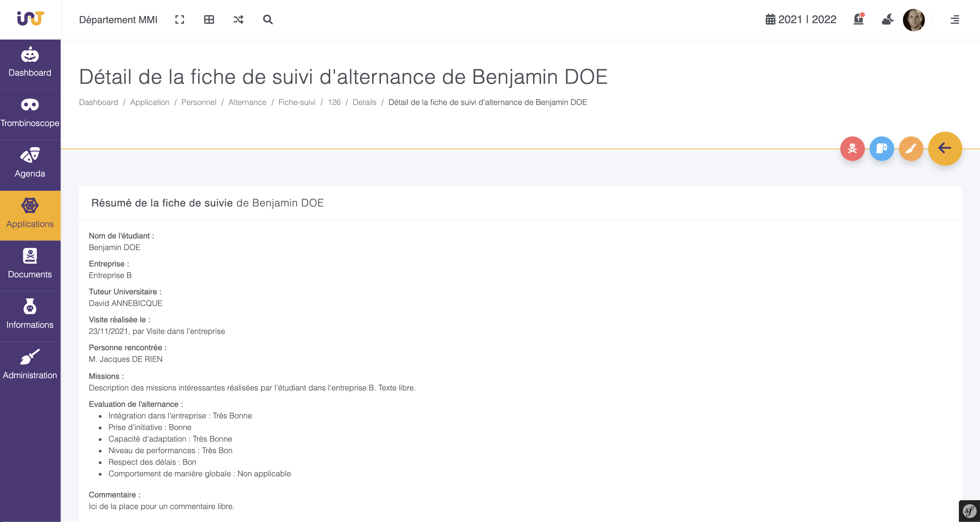The width and height of the screenshot is (980, 522).
Task: Open the Informations section in the sidebar
Action: (x=30, y=313)
